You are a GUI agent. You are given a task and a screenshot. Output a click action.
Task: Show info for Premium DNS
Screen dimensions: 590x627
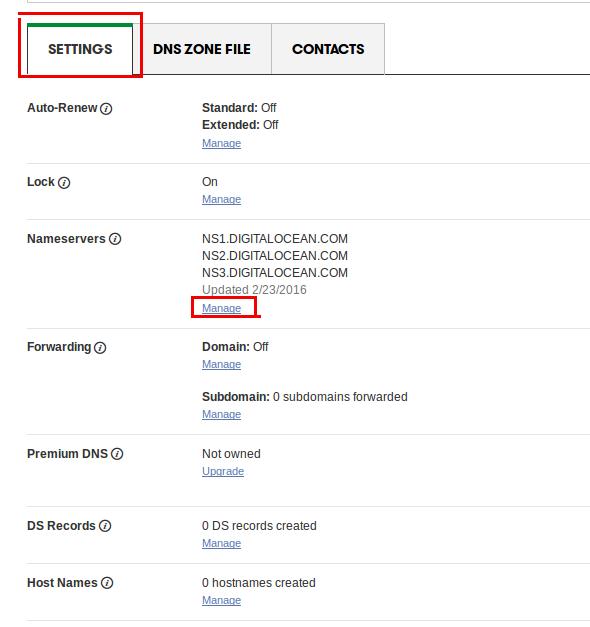tap(117, 454)
